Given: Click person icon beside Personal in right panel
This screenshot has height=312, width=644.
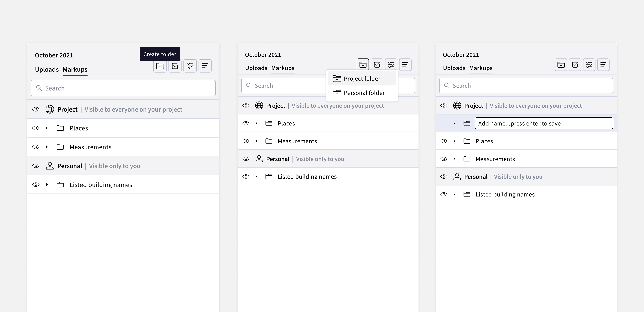Looking at the screenshot, I should coord(457,176).
